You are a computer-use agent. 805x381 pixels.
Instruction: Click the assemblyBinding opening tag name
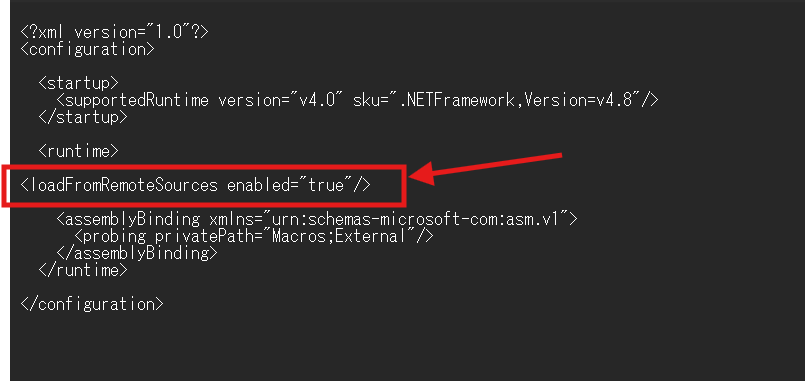[x=131, y=219]
